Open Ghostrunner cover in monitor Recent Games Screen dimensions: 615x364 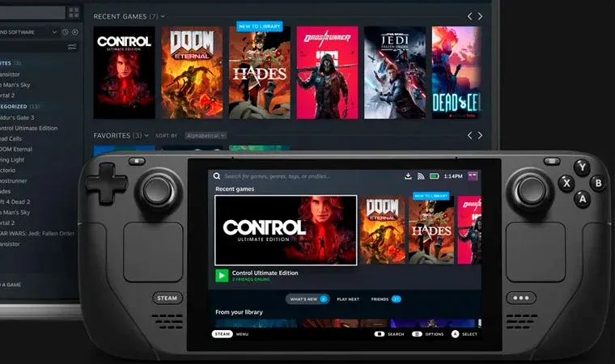[327, 73]
